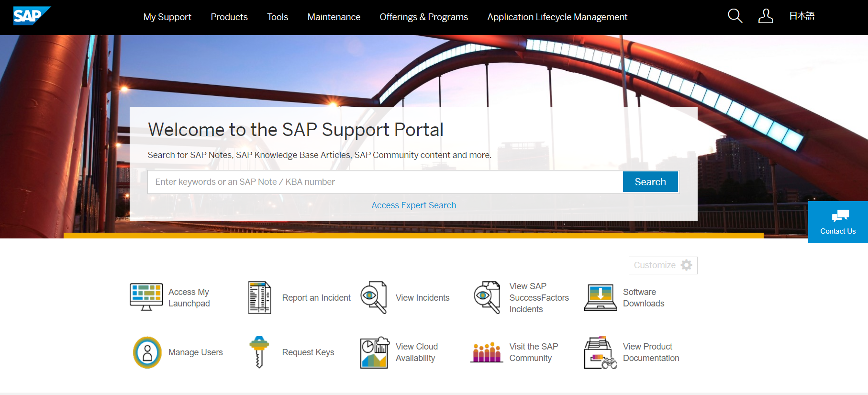Click the user profile icon
The height and width of the screenshot is (395, 868).
coord(766,16)
